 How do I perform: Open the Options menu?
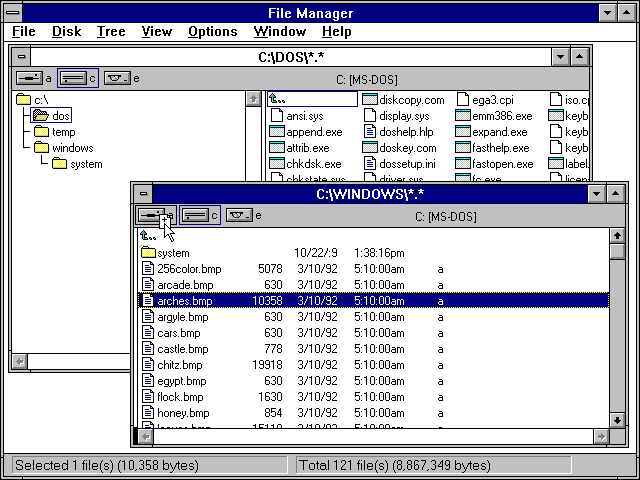point(212,32)
